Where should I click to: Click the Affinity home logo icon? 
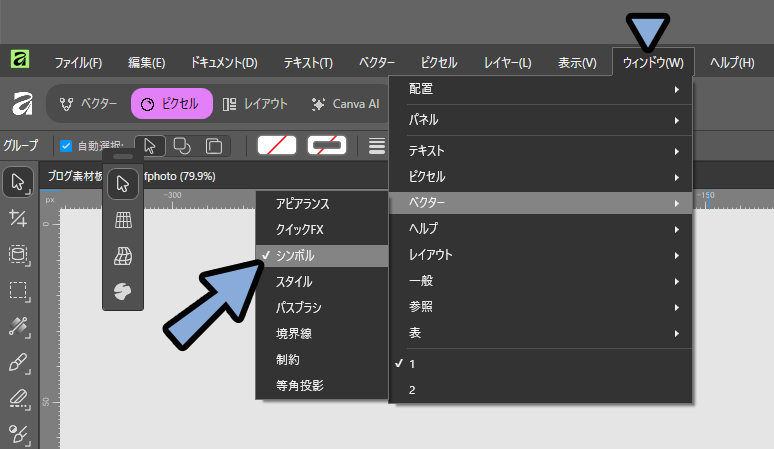point(20,104)
